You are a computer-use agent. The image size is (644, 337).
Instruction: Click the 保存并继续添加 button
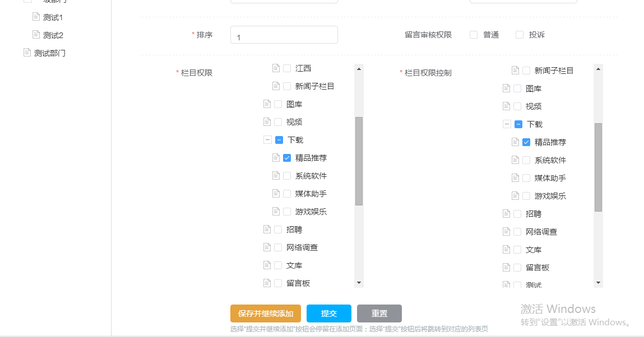(266, 313)
